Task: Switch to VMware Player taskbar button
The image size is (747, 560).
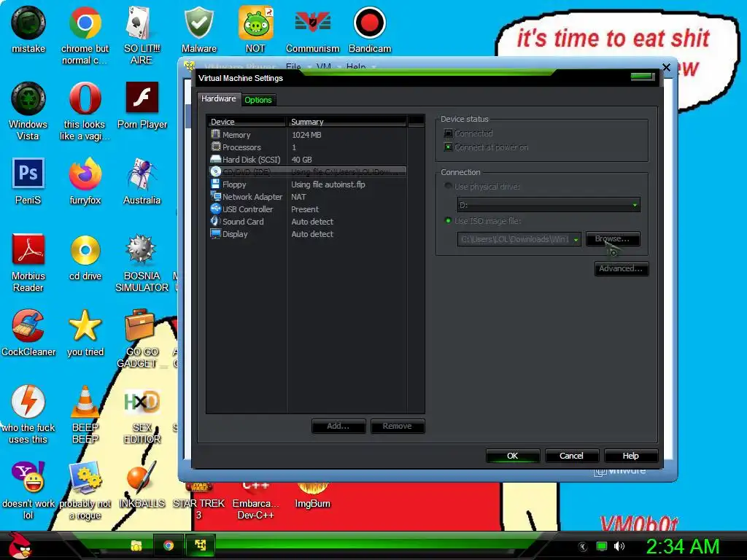Action: coord(201,545)
